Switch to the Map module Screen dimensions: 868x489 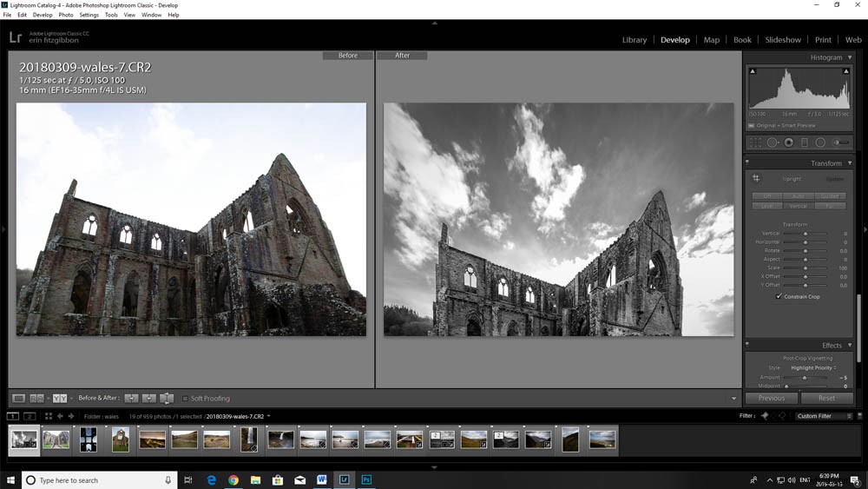coord(712,40)
